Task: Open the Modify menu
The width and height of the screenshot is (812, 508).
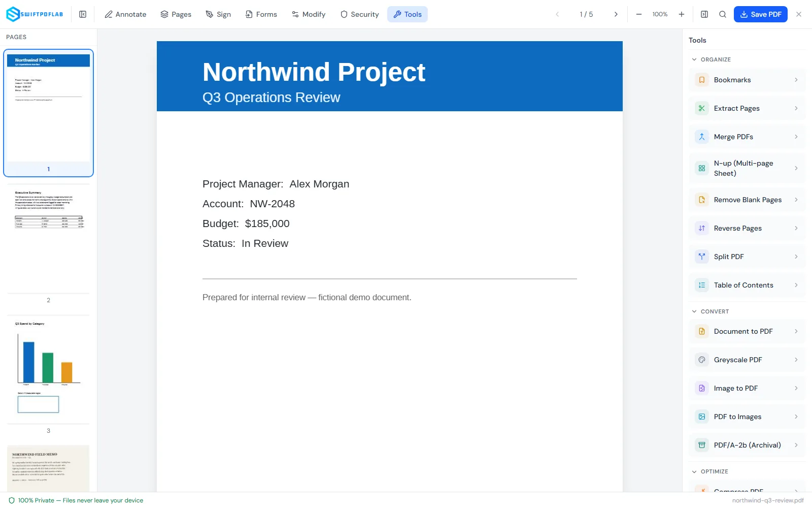Action: pyautogui.click(x=309, y=14)
